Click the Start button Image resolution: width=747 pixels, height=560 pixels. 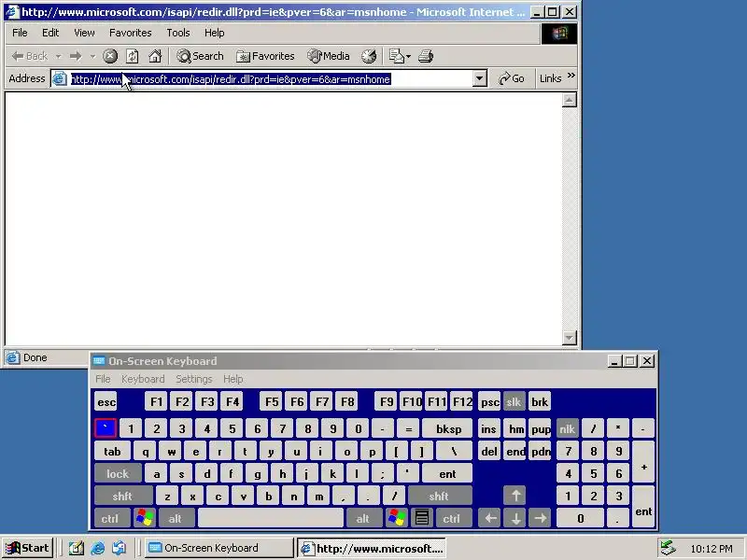pyautogui.click(x=28, y=548)
